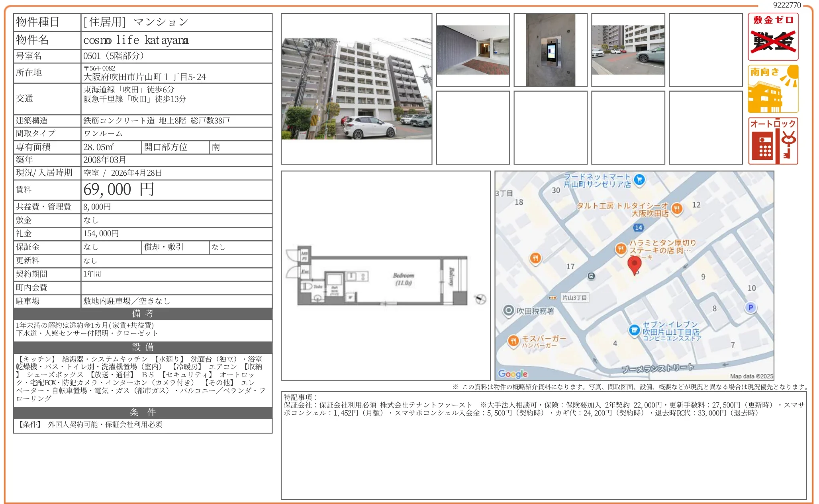Viewport: 819px width, 504px height.
Task: Click the Food Net Mart shopping cart marker
Action: point(639,180)
